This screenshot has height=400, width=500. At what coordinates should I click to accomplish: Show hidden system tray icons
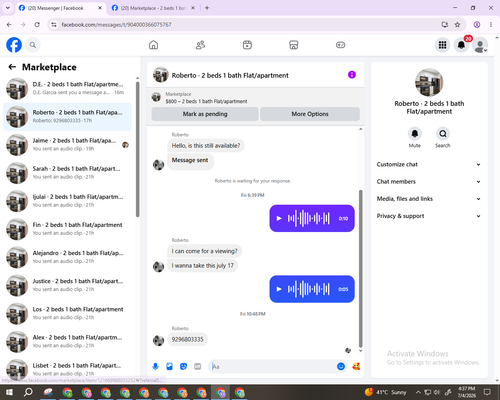click(418, 392)
